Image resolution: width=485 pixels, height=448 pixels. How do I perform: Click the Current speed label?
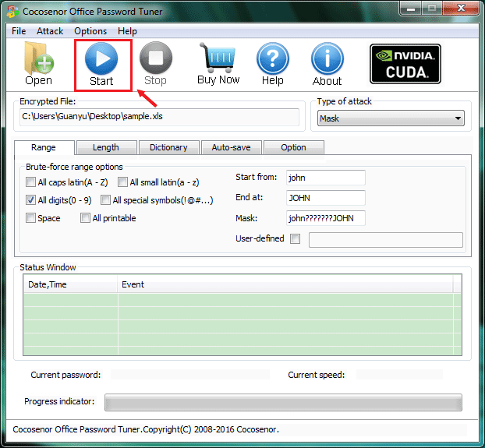coord(316,375)
